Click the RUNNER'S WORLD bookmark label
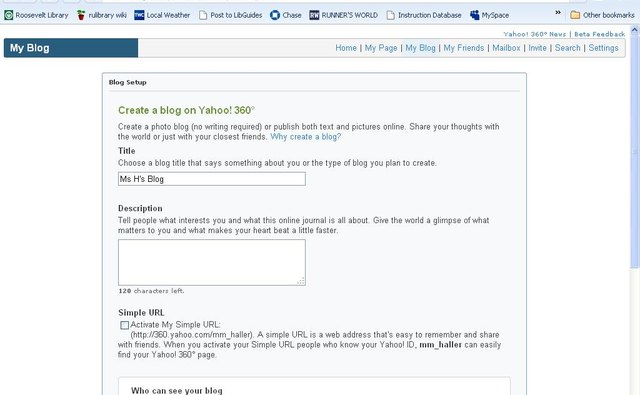 click(349, 16)
